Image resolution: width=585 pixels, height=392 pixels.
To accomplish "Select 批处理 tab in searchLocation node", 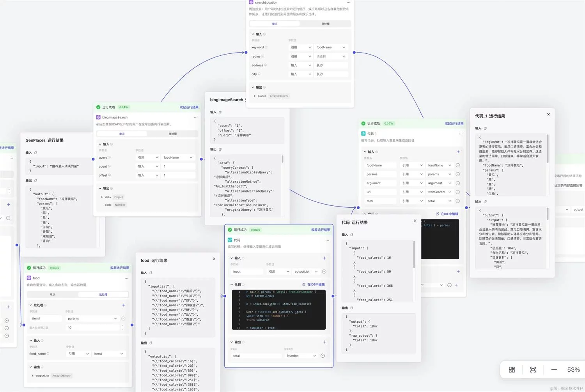I will click(x=325, y=24).
